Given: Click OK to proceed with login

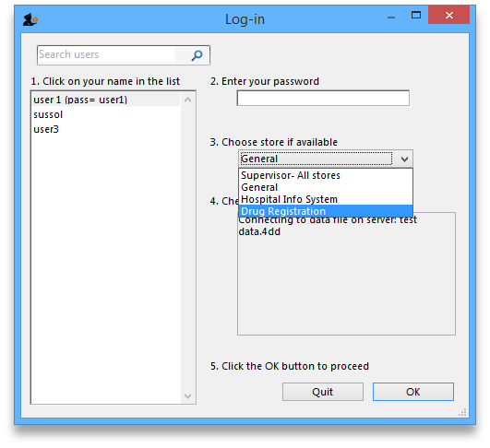Looking at the screenshot, I should (413, 392).
